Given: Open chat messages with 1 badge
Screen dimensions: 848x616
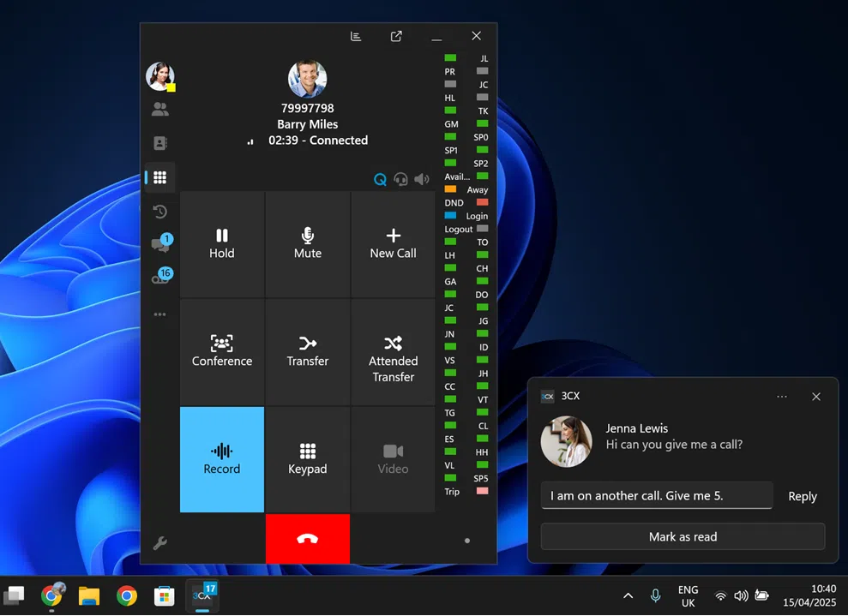Looking at the screenshot, I should click(161, 243).
